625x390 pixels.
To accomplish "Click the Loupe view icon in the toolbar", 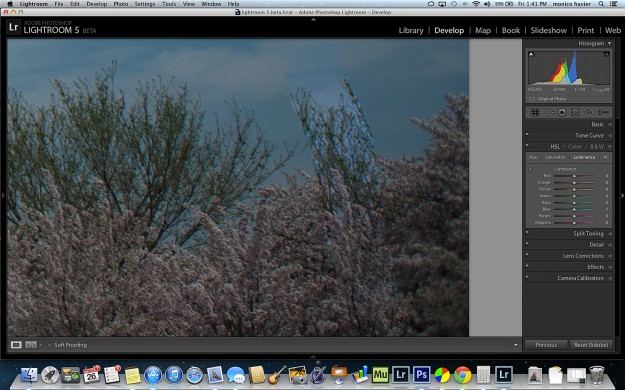I will click(16, 345).
